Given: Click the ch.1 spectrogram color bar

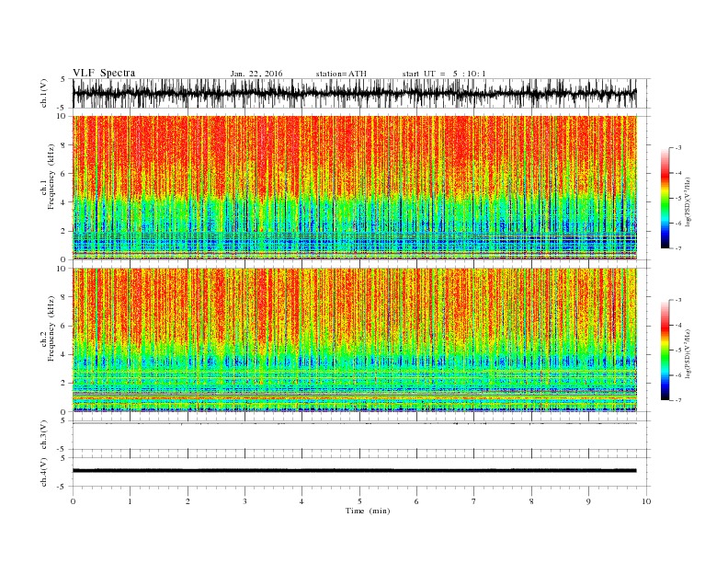Looking at the screenshot, I should click(665, 199).
